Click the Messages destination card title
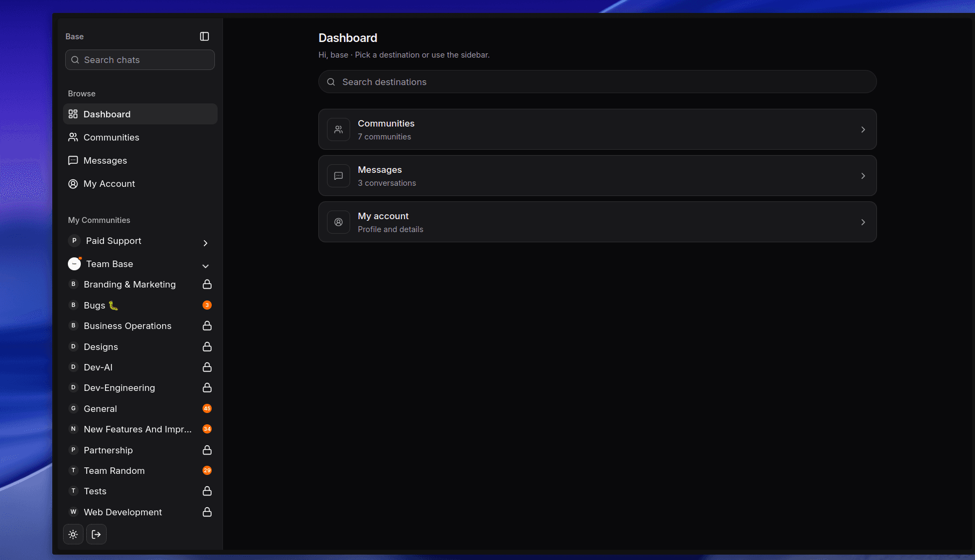Viewport: 975px width, 560px height. point(380,170)
